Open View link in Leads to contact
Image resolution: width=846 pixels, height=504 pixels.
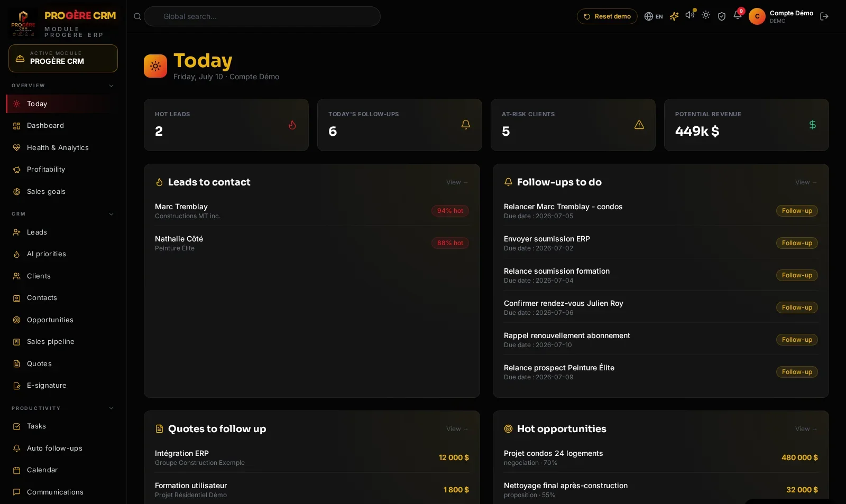coord(457,182)
